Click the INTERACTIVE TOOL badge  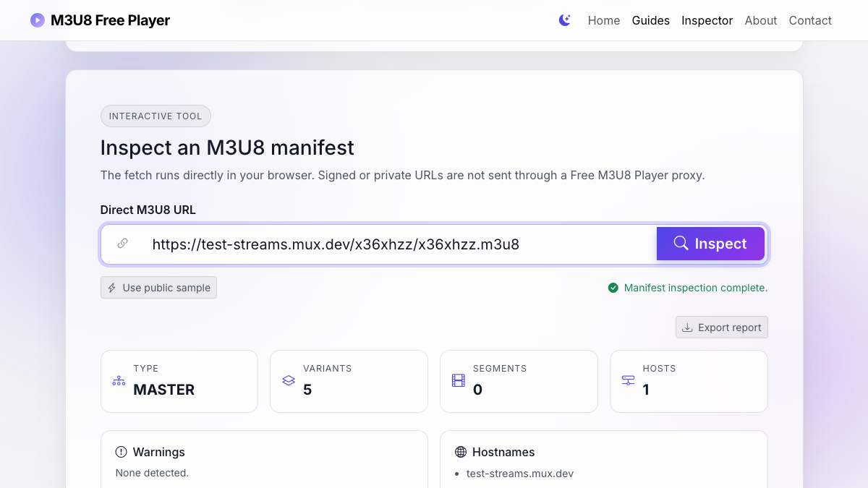click(156, 116)
